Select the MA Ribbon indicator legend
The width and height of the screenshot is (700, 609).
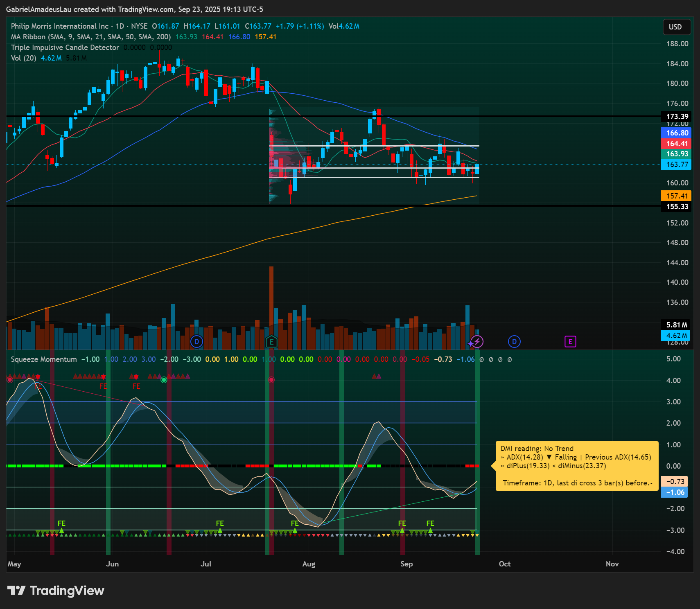pyautogui.click(x=91, y=37)
